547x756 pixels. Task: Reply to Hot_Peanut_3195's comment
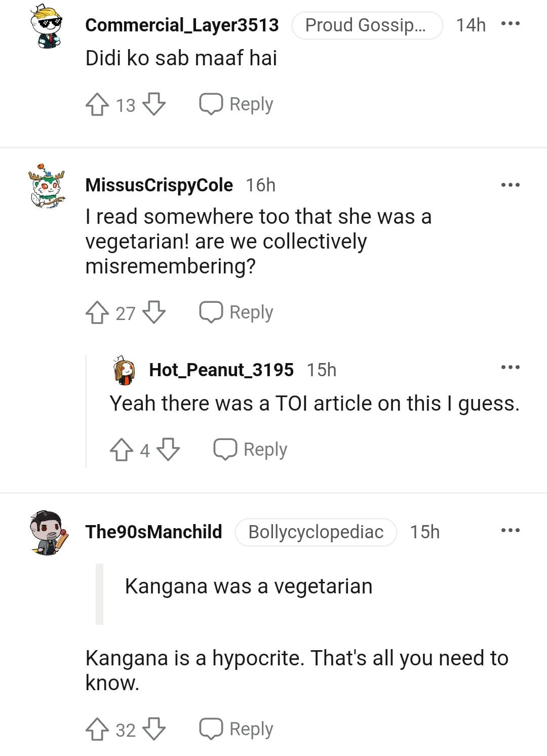coord(251,450)
